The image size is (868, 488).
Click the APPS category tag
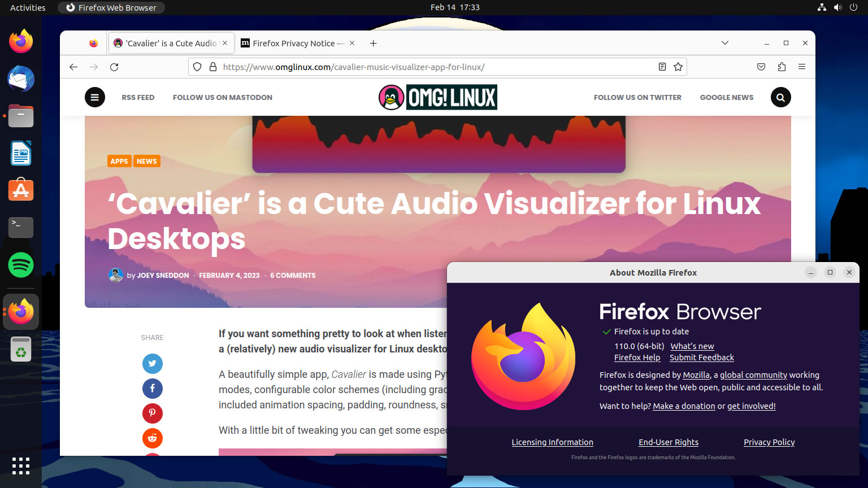(x=119, y=161)
